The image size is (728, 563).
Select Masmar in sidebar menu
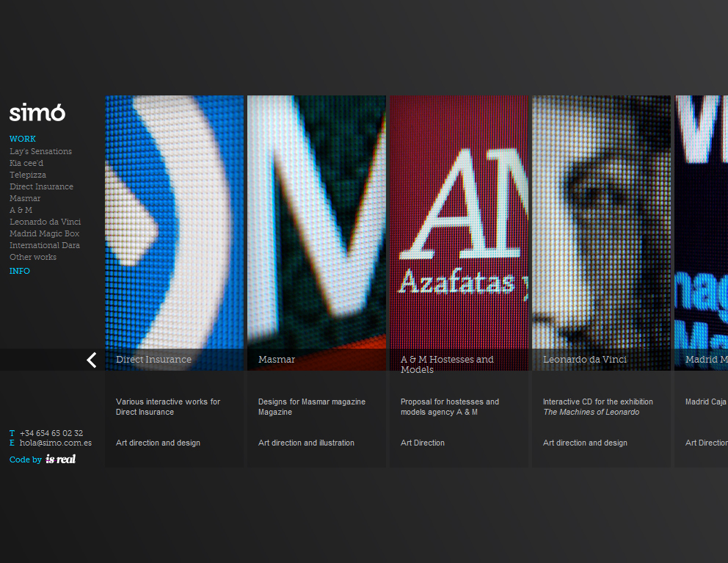tap(25, 198)
